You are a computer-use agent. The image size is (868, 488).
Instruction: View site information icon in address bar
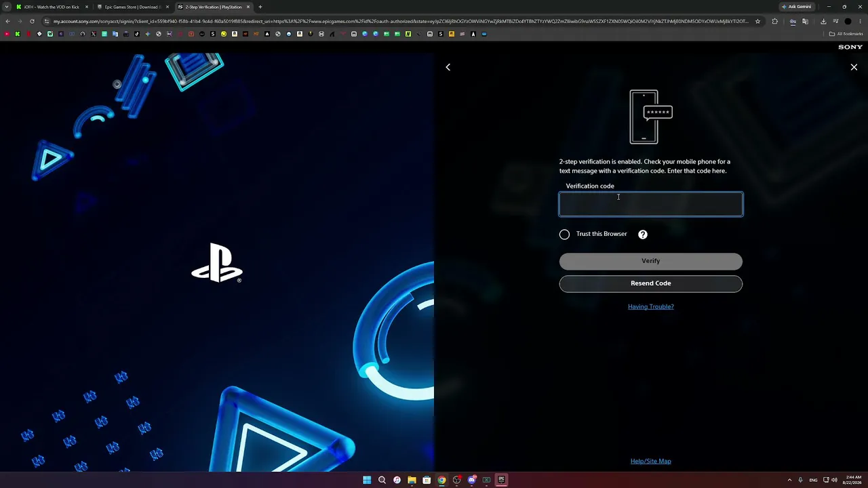pyautogui.click(x=47, y=21)
